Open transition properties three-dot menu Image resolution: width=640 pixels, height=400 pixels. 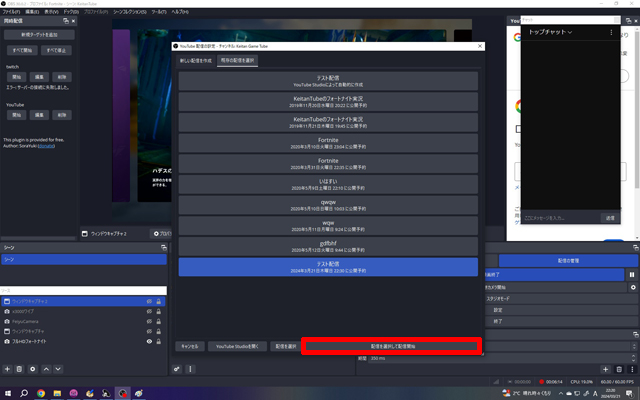point(632,369)
